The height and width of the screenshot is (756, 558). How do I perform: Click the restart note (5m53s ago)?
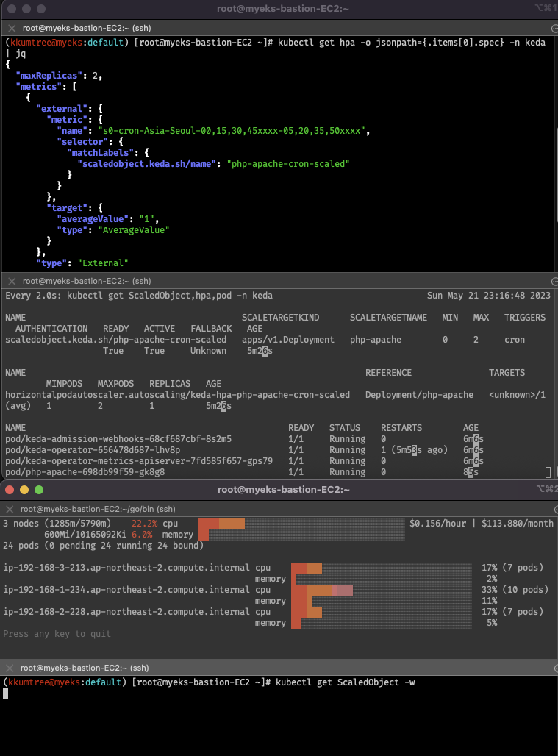[419, 450]
